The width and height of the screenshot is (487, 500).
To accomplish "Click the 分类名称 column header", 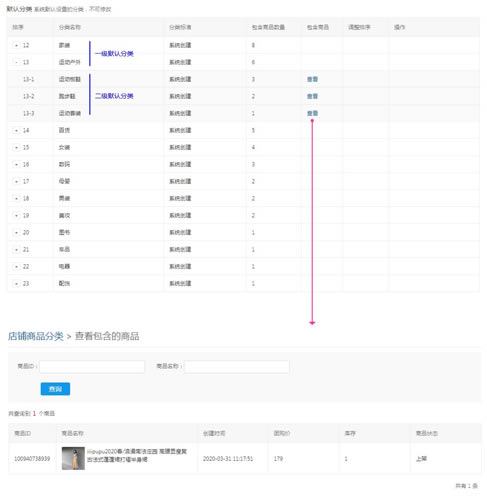I will pos(70,27).
